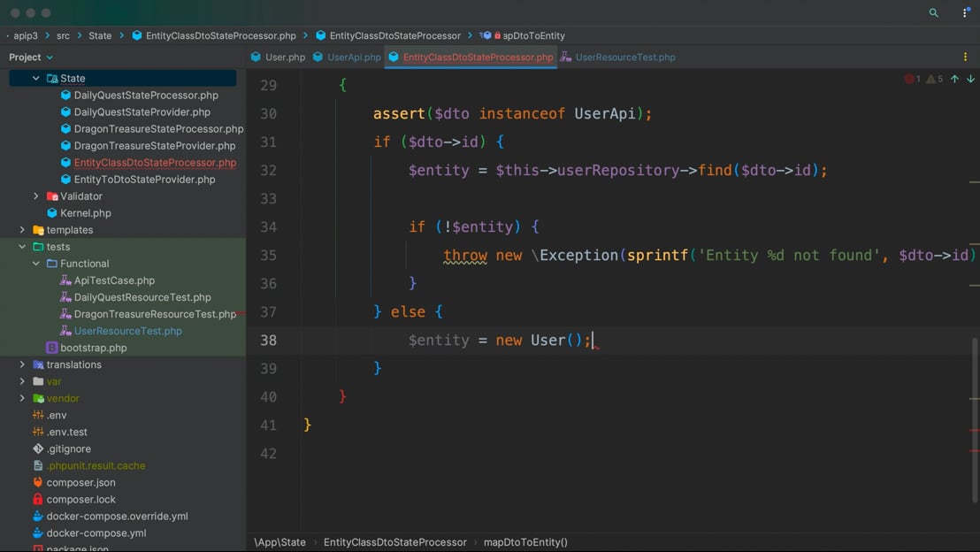The height and width of the screenshot is (552, 980).
Task: Open the editor tabs options menu
Action: click(x=965, y=57)
